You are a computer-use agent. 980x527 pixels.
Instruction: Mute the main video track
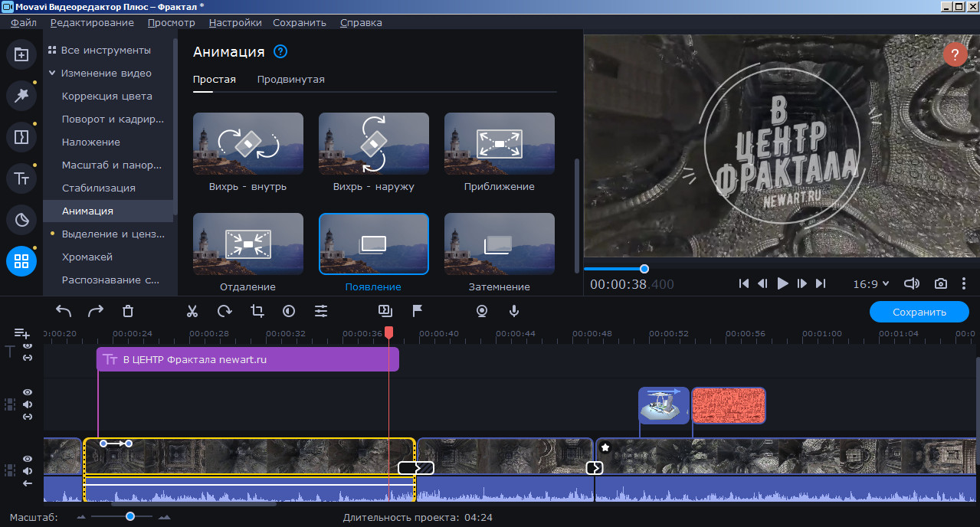28,470
